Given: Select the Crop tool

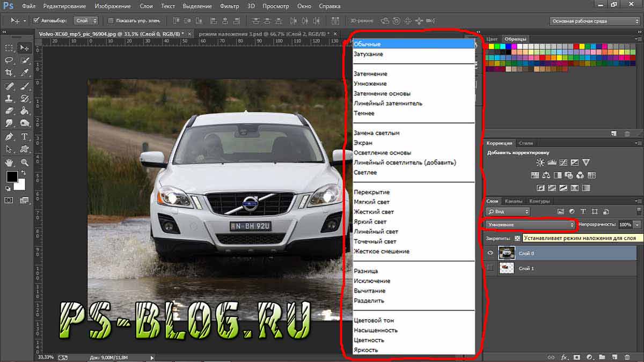Looking at the screenshot, I should pyautogui.click(x=9, y=73).
